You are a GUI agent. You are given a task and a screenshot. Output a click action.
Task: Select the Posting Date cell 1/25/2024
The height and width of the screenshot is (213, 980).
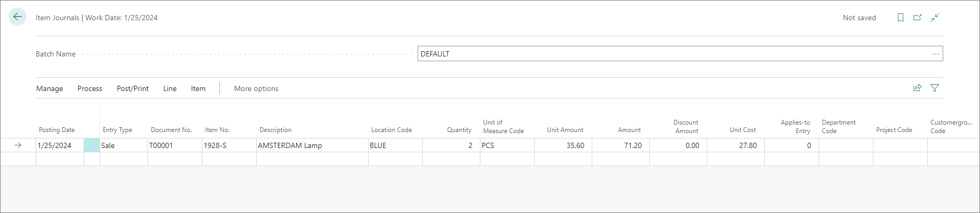point(60,145)
